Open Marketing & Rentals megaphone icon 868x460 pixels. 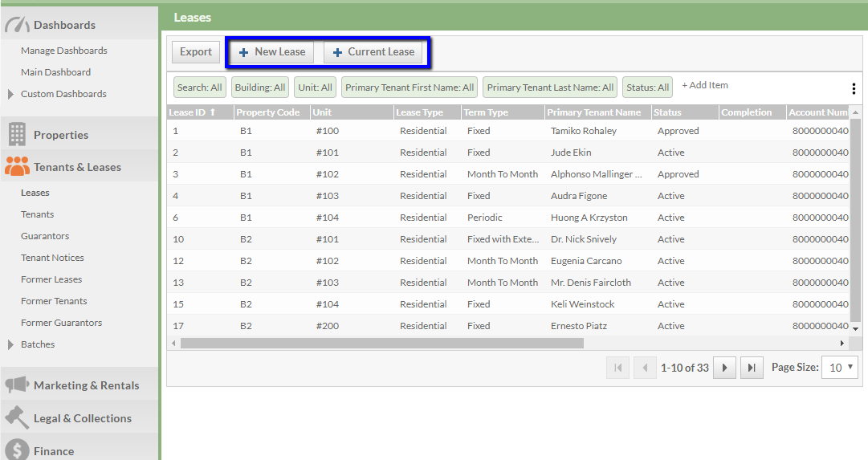pyautogui.click(x=17, y=385)
